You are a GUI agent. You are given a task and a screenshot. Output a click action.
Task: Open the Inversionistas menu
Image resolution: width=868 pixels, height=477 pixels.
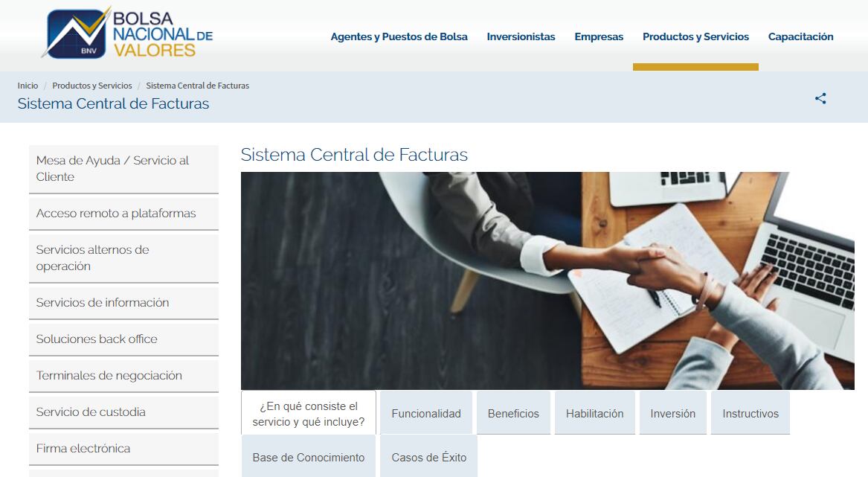point(521,36)
